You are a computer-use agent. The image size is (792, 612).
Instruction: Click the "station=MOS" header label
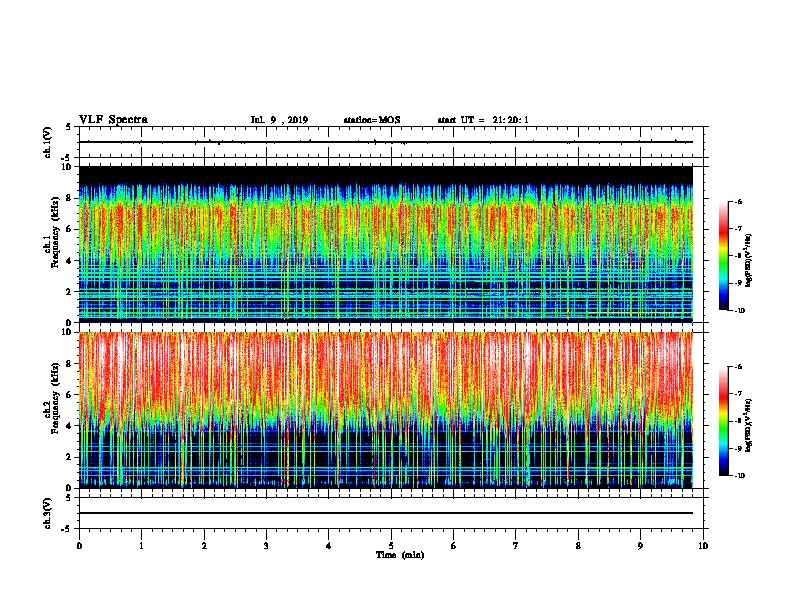pos(372,120)
